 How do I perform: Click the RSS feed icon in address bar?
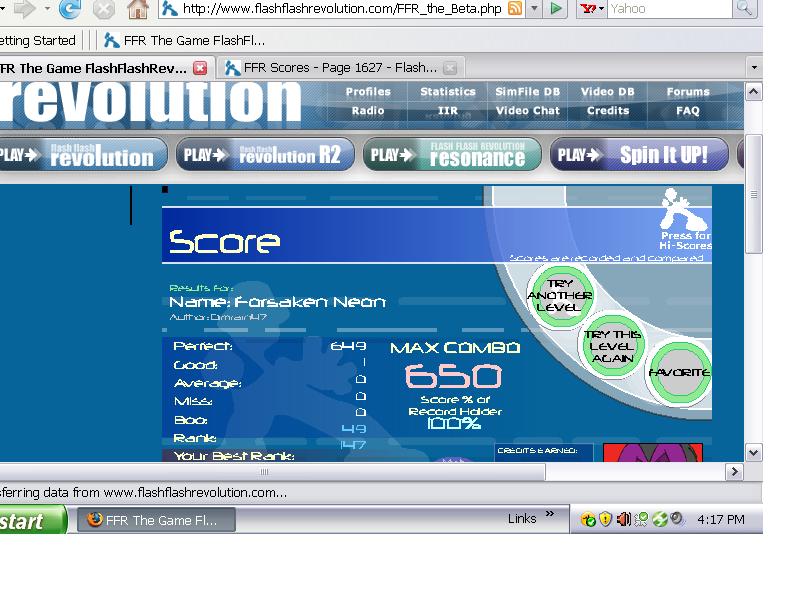[x=515, y=9]
